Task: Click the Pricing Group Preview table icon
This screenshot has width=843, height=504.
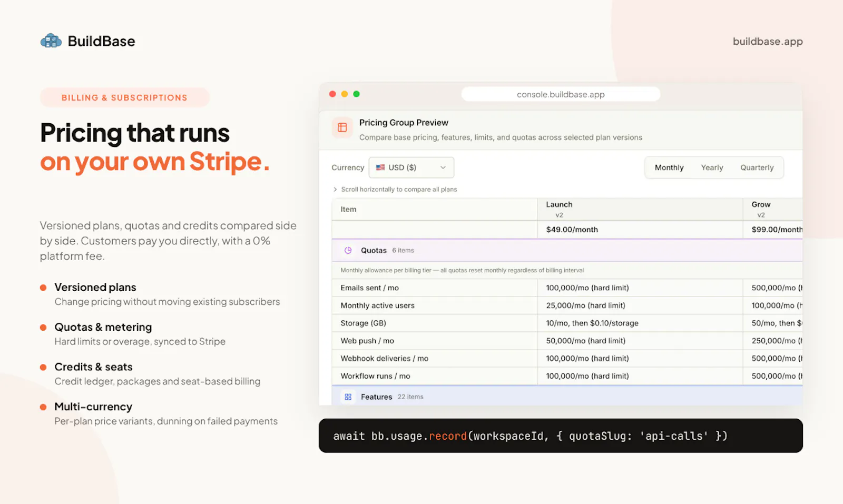Action: [342, 127]
